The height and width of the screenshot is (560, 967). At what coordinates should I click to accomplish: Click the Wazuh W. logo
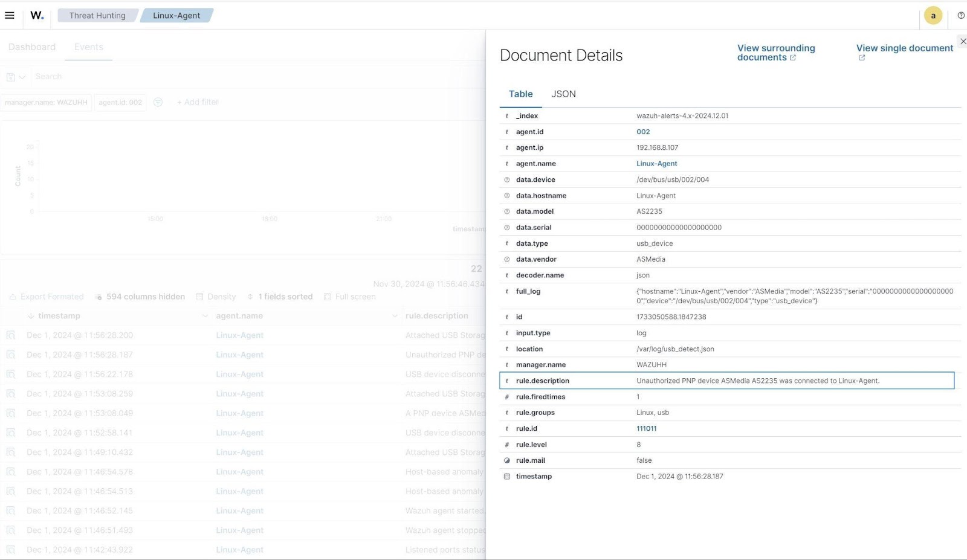(37, 15)
